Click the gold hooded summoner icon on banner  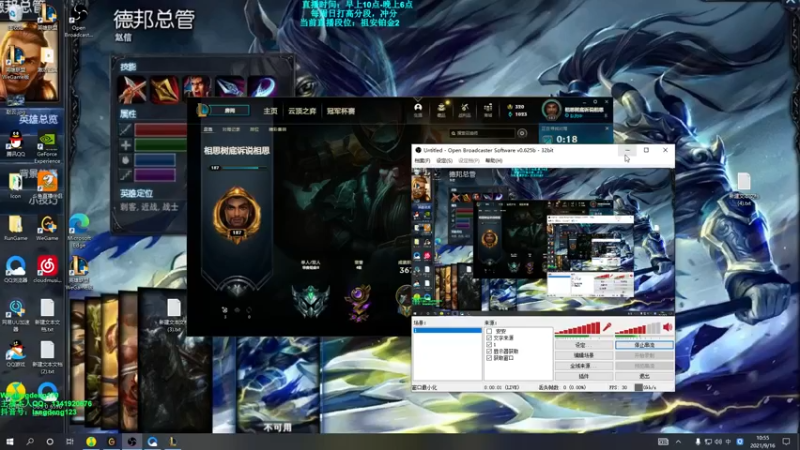pos(237,214)
